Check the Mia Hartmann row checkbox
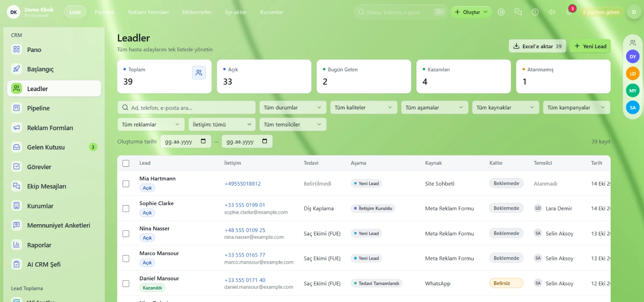This screenshot has height=302, width=644. (x=126, y=183)
